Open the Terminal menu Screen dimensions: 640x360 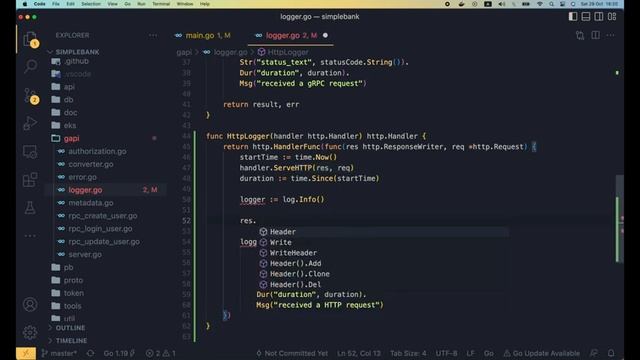pos(161,4)
